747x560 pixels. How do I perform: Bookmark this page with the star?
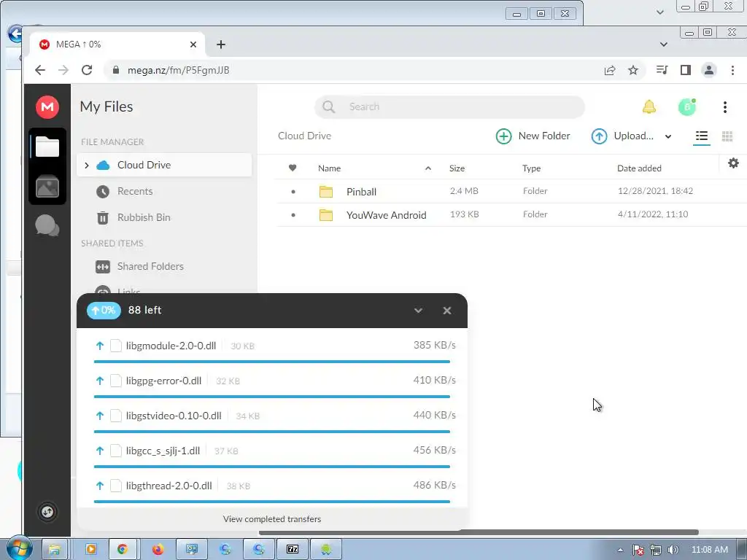click(x=632, y=70)
